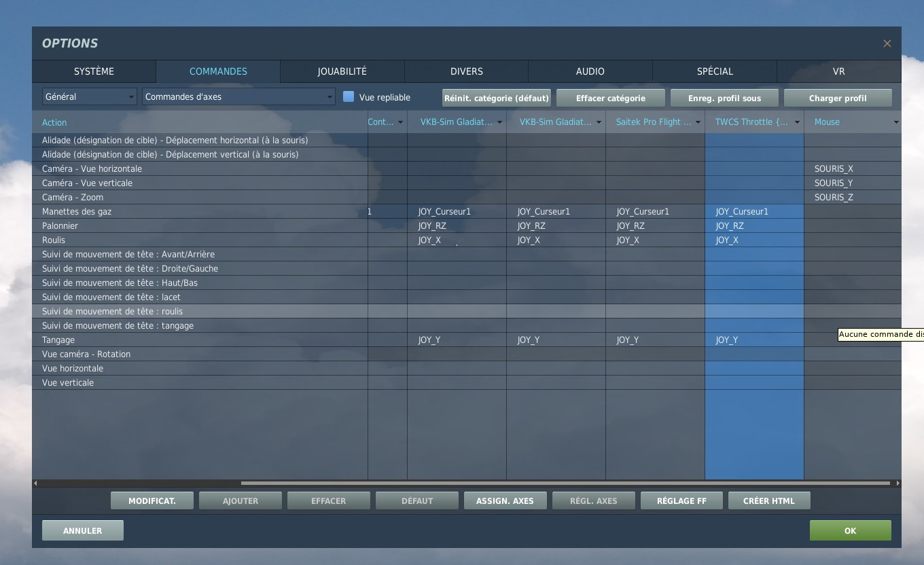Click the horizontal scrollbar's left arrow
The width and height of the screenshot is (924, 565).
click(36, 484)
